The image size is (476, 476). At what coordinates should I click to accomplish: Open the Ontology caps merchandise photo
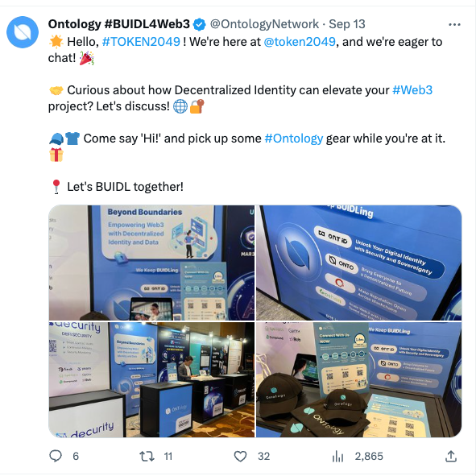click(x=359, y=380)
